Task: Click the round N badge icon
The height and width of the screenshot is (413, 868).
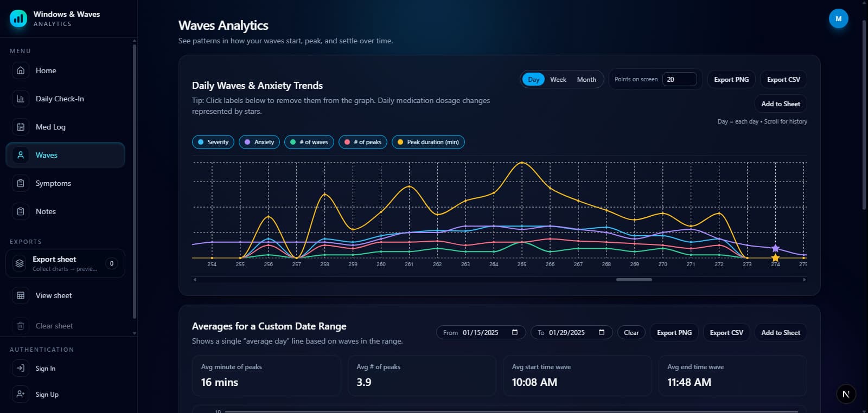Action: 846,394
